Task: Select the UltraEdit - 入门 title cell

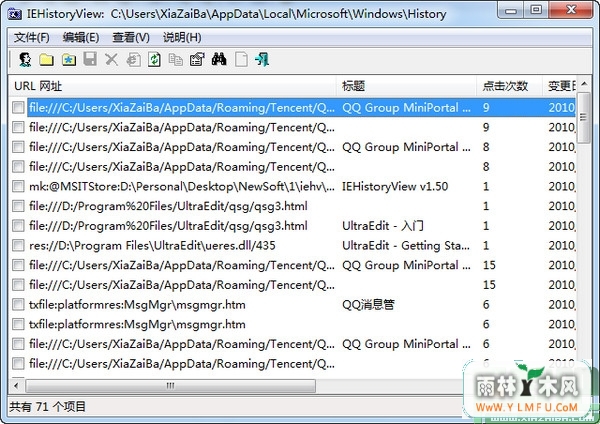Action: coord(383,226)
